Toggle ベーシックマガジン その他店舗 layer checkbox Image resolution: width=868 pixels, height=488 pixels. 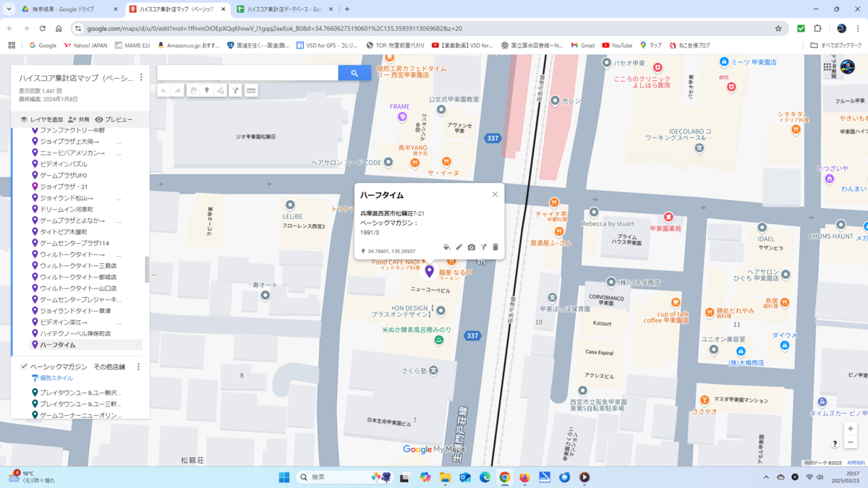(24, 367)
